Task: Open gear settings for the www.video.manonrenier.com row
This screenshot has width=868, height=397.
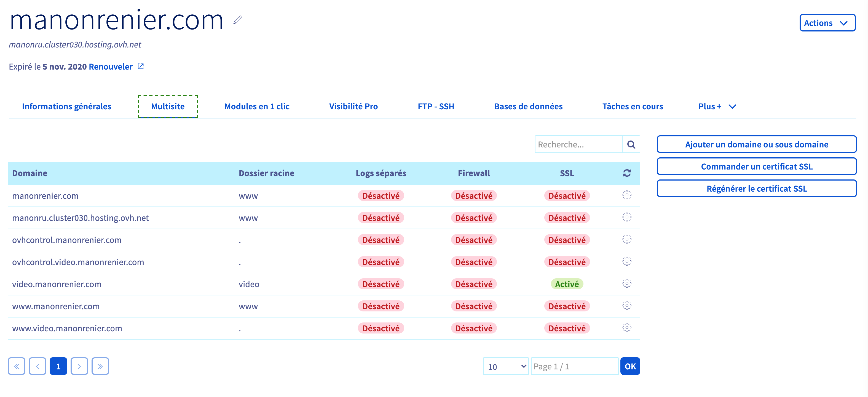Action: click(x=626, y=328)
